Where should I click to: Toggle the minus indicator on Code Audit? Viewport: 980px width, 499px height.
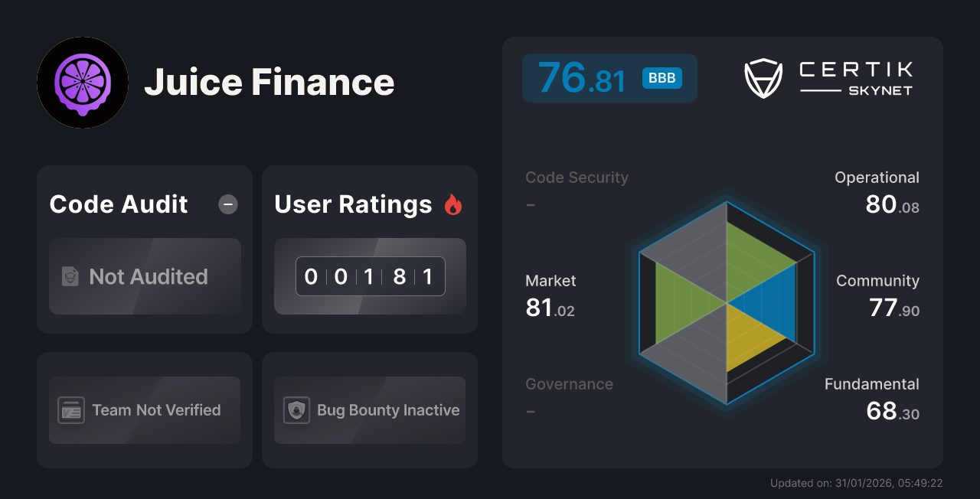(x=227, y=204)
